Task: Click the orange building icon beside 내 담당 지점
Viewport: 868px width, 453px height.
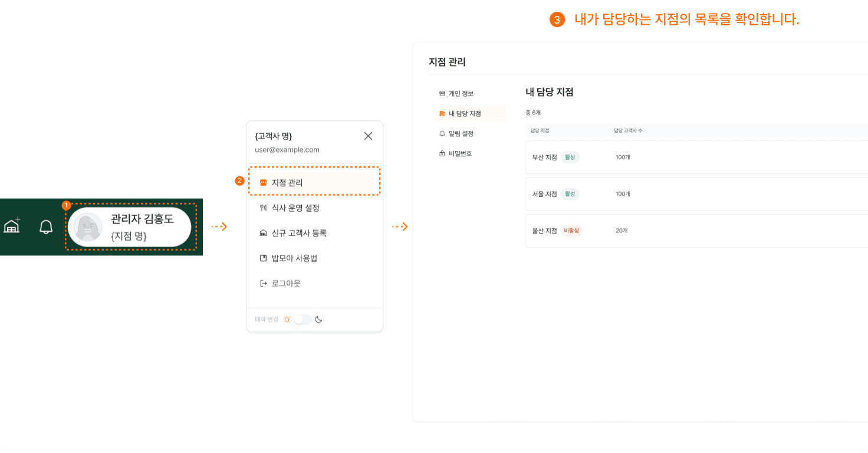Action: 442,113
